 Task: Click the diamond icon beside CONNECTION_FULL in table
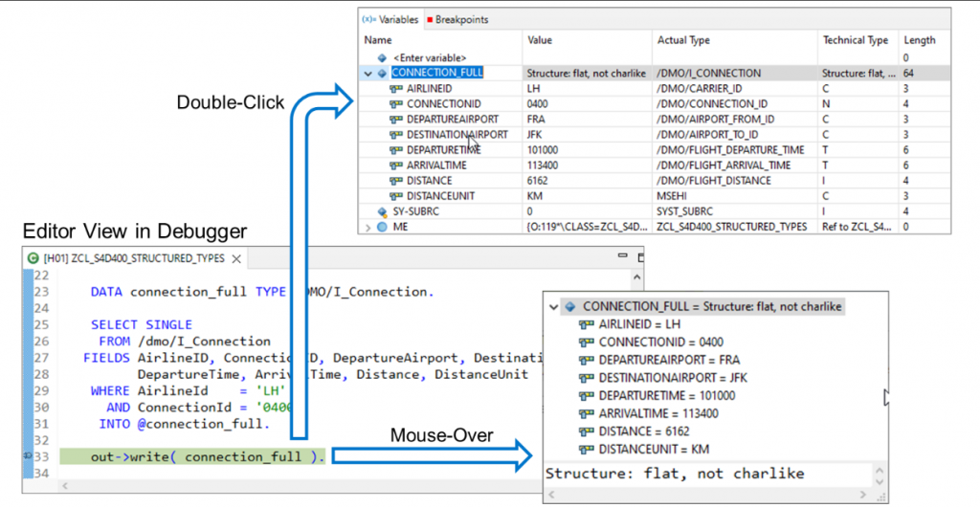382,73
